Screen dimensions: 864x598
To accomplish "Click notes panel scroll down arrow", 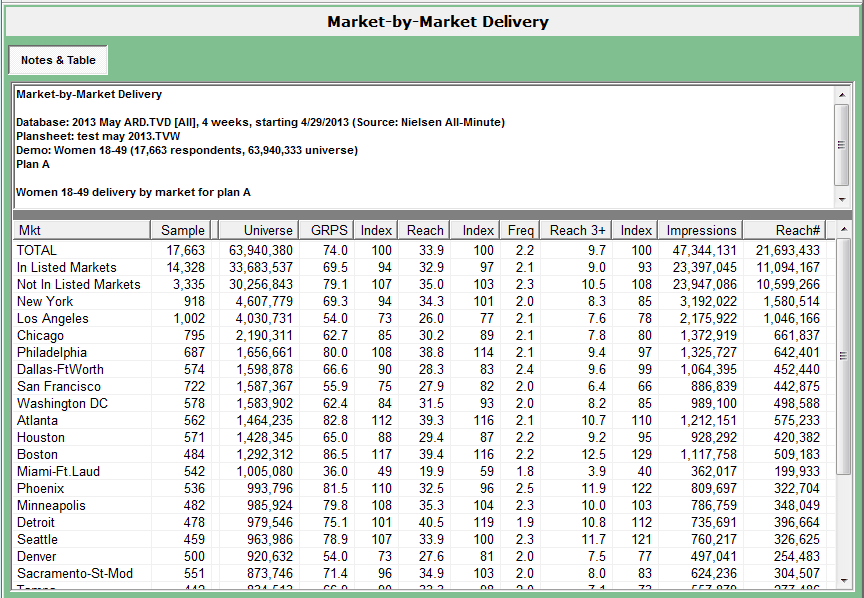I will pyautogui.click(x=842, y=200).
